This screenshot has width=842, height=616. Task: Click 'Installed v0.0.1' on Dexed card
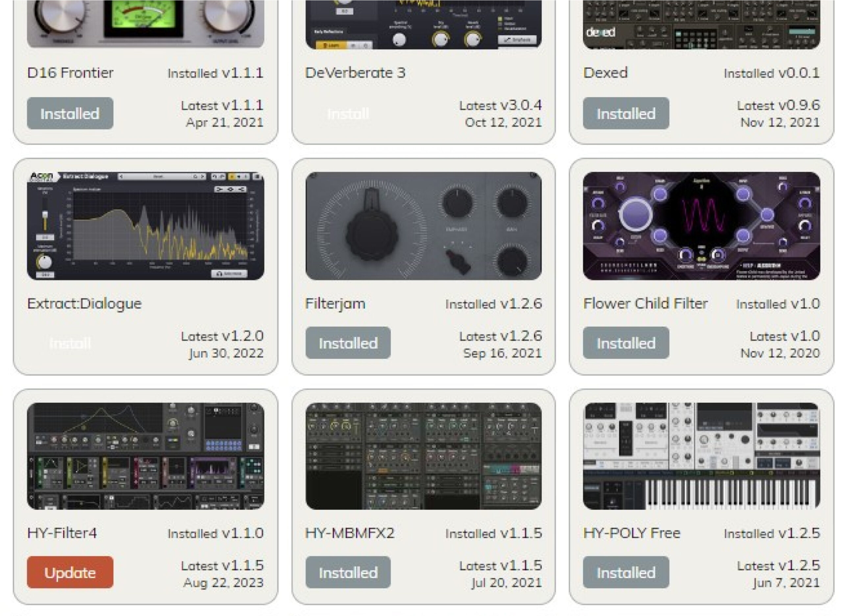(x=772, y=73)
